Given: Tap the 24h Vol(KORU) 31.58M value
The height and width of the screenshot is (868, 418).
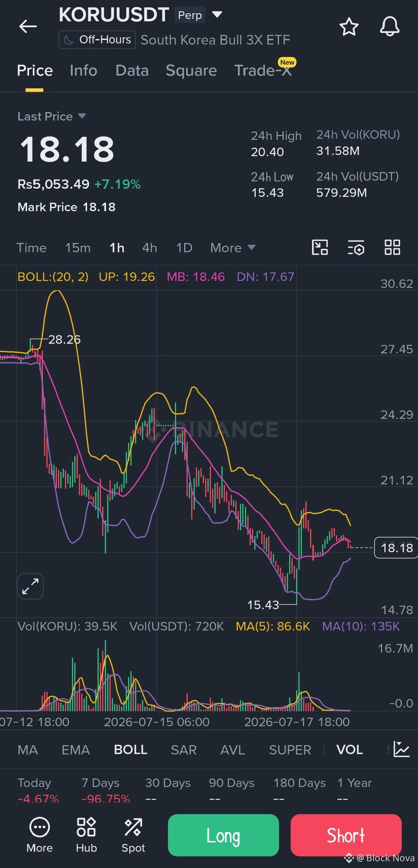Looking at the screenshot, I should click(x=338, y=151).
